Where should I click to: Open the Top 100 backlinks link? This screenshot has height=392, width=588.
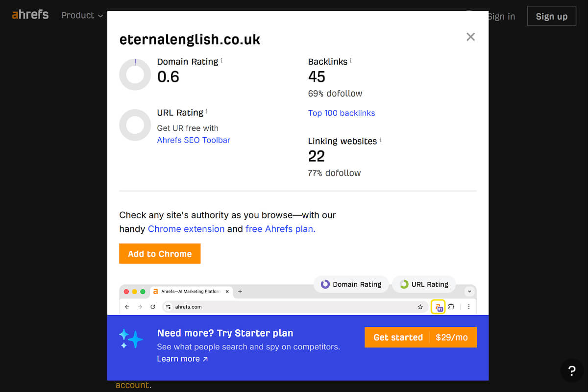(x=342, y=113)
